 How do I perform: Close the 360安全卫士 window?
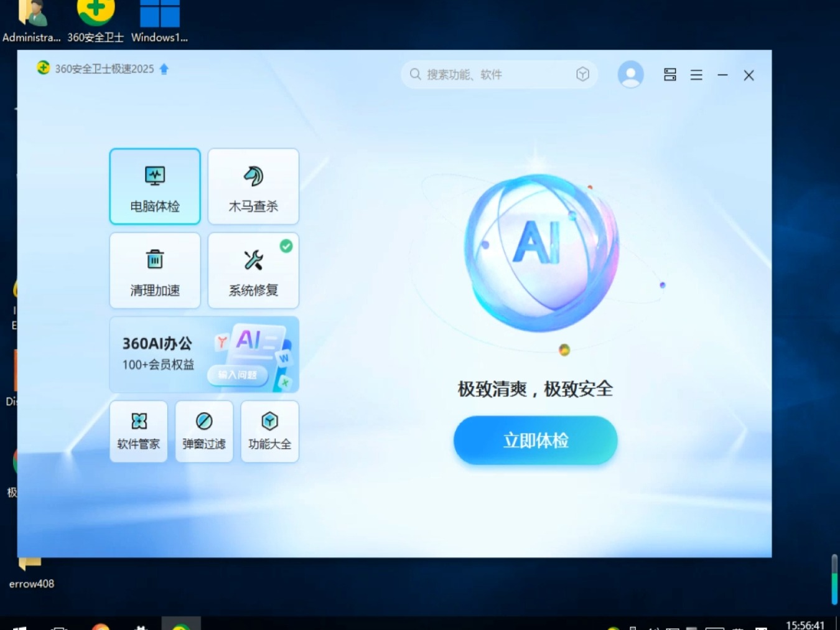(x=749, y=75)
